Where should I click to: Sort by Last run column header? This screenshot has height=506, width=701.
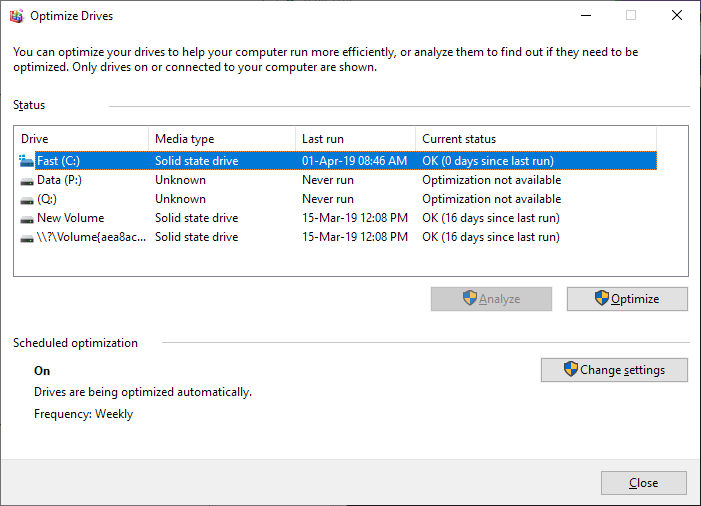point(355,139)
